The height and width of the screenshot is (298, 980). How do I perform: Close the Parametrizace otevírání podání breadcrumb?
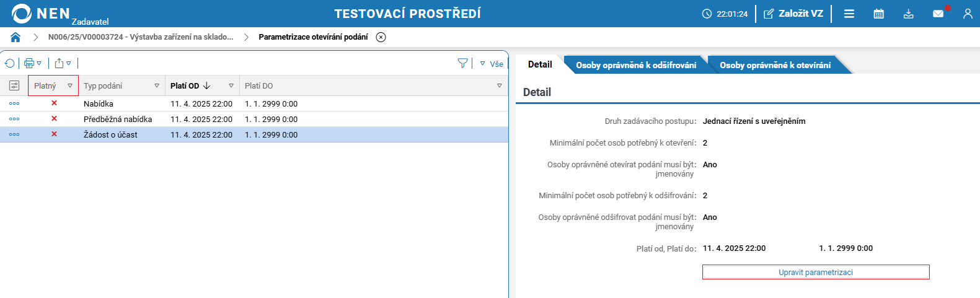[x=381, y=37]
